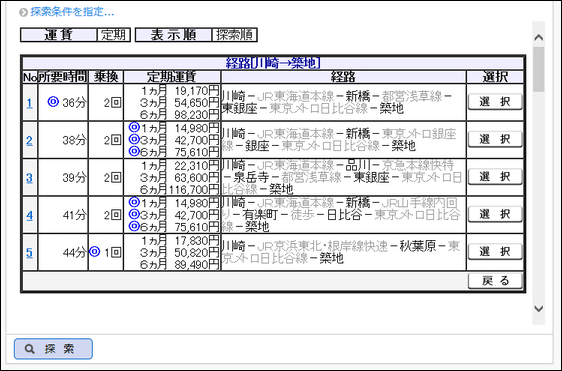Viewport: 562px width, 371px height.
Task: Open route number 1 link
Action: [x=29, y=103]
